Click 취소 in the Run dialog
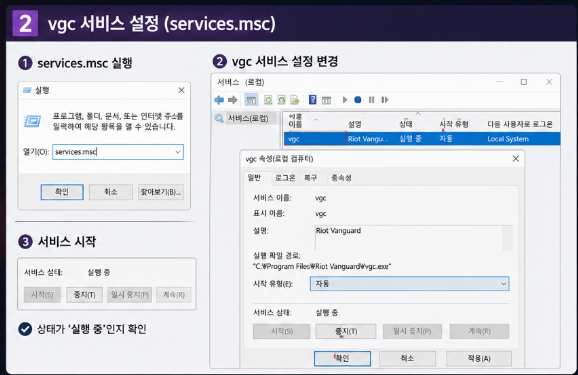 click(x=111, y=192)
